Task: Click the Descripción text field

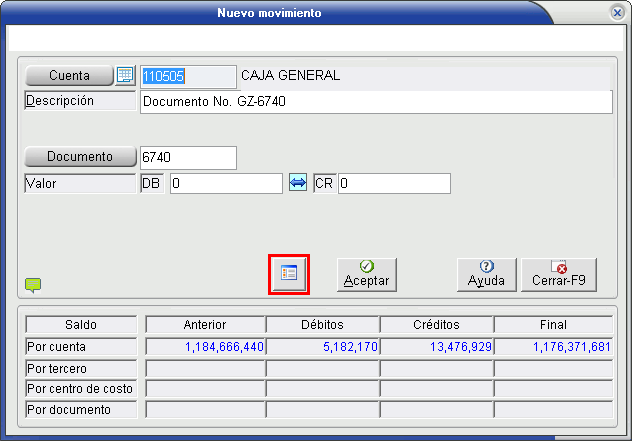Action: (375, 101)
